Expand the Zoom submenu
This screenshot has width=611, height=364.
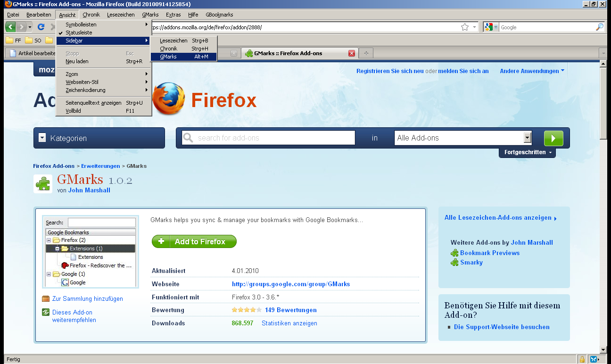[104, 74]
